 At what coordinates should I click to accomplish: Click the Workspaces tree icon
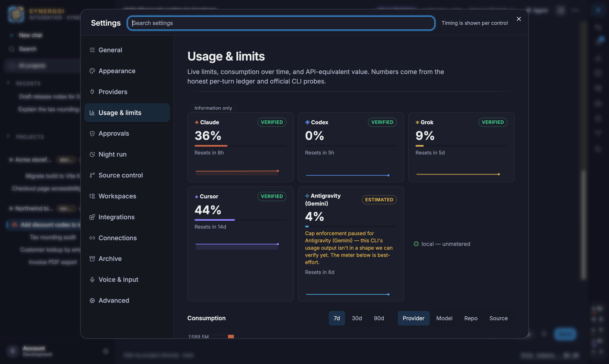point(92,196)
